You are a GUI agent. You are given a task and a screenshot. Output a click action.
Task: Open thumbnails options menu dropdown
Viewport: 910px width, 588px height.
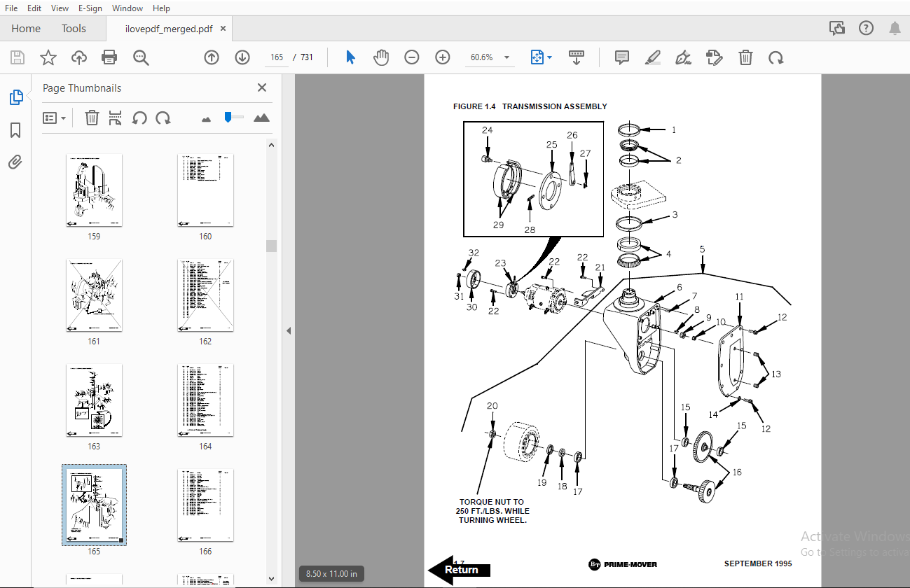coord(54,118)
